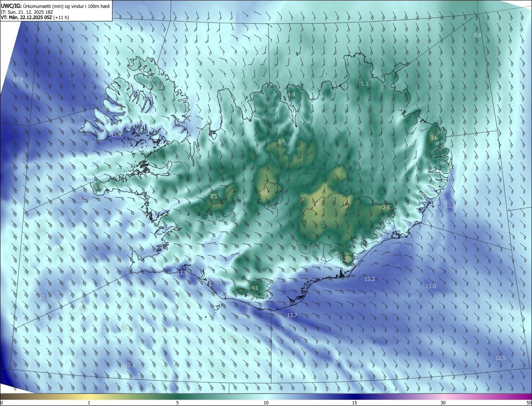Click the color scale tick label 10
The height and width of the screenshot is (406, 532).
pos(266,403)
